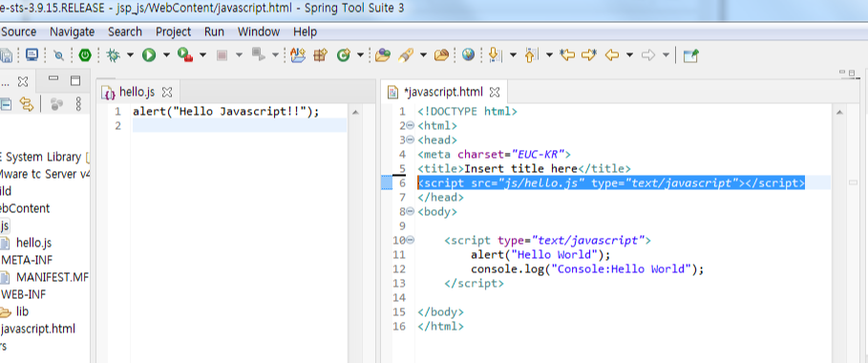Select the WEB-INF folder in the tree
Viewport: 868px width, 363px height.
coord(23,294)
